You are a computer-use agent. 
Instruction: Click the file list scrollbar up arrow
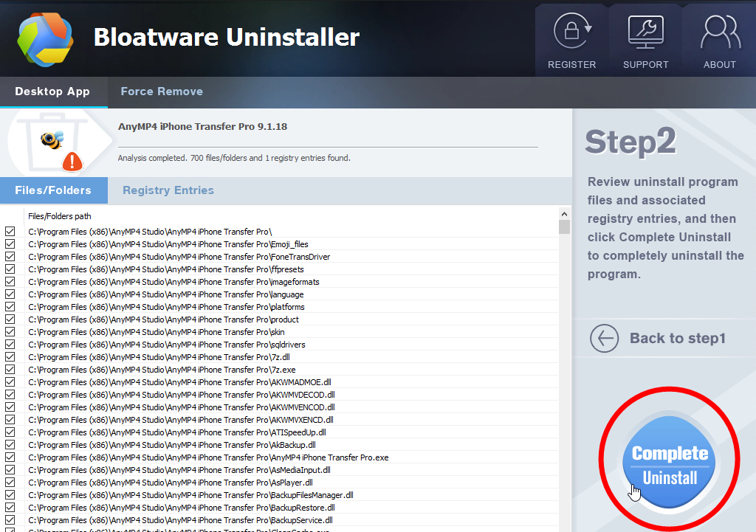[564, 213]
